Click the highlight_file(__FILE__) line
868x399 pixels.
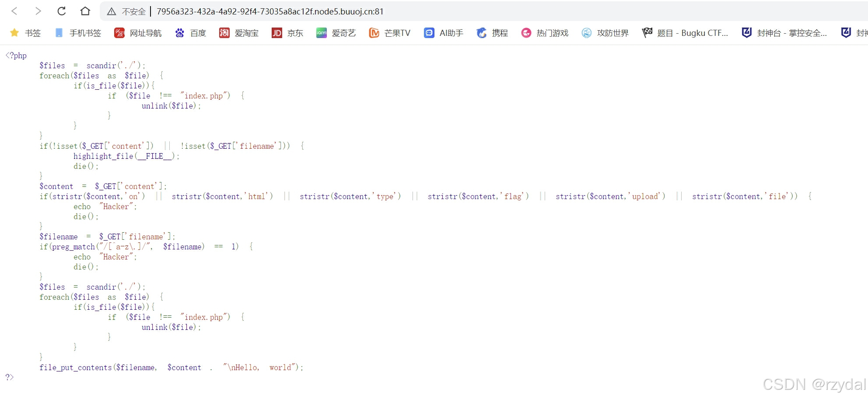[126, 156]
